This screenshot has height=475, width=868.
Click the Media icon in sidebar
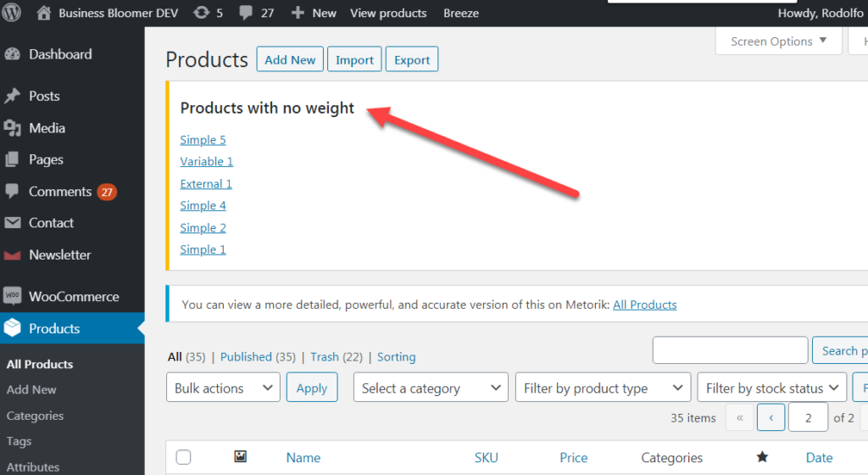[12, 128]
